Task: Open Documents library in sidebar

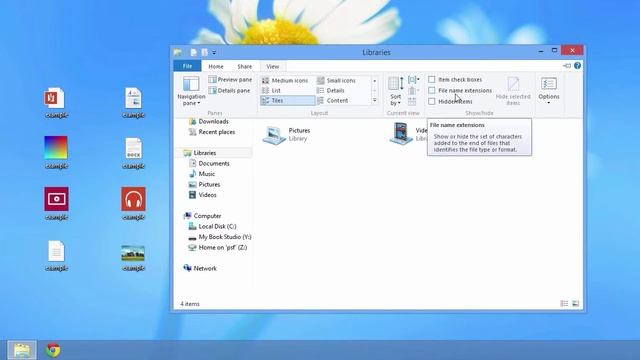Action: tap(209, 163)
